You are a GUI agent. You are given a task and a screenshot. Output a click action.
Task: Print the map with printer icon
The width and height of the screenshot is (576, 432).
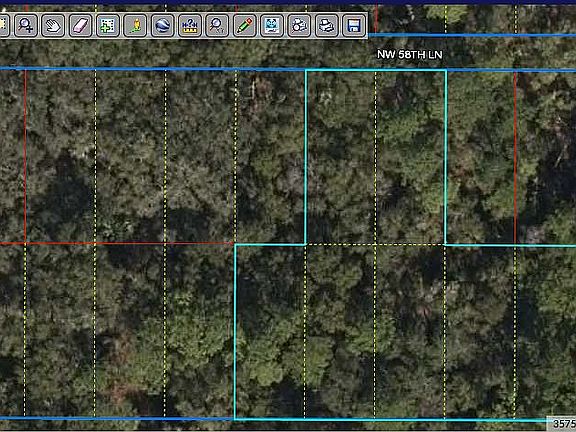pos(327,25)
